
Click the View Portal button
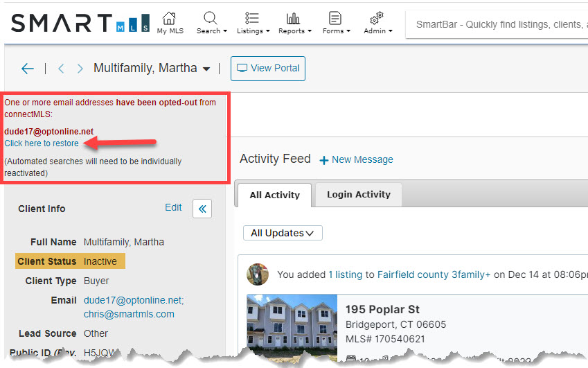tap(268, 69)
